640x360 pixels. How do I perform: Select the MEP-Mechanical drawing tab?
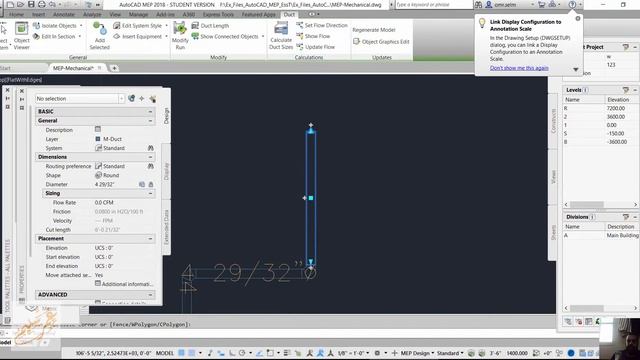point(73,68)
